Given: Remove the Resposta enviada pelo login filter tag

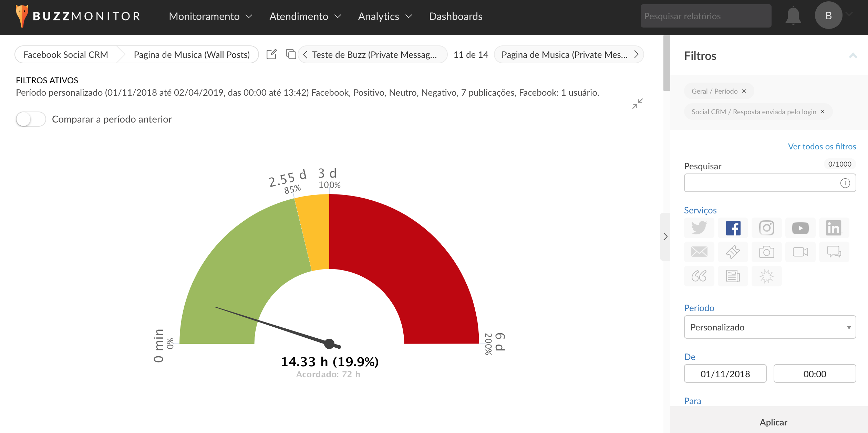Looking at the screenshot, I should (823, 112).
